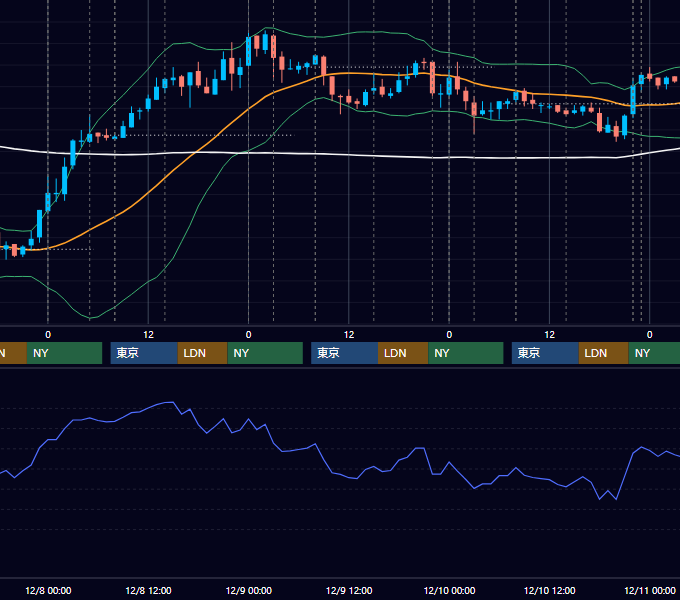The image size is (680, 600).
Task: Click the 12/9 12:00 date label
Action: 349,590
